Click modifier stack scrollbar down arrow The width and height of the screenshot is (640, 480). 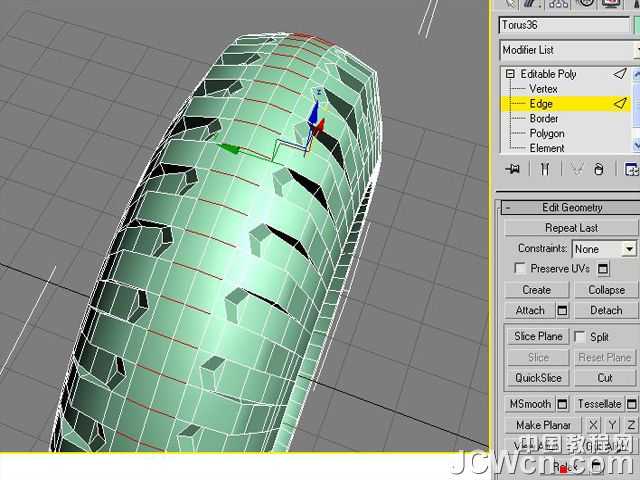coord(636,145)
